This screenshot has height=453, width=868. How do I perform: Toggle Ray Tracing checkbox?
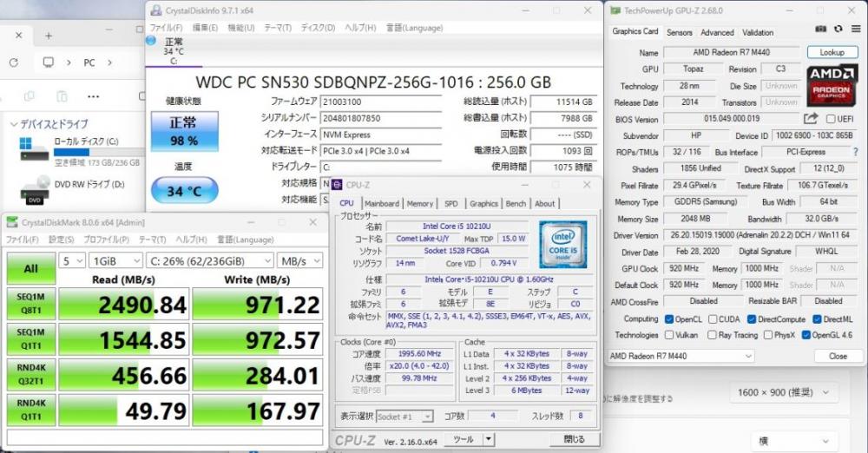[712, 335]
